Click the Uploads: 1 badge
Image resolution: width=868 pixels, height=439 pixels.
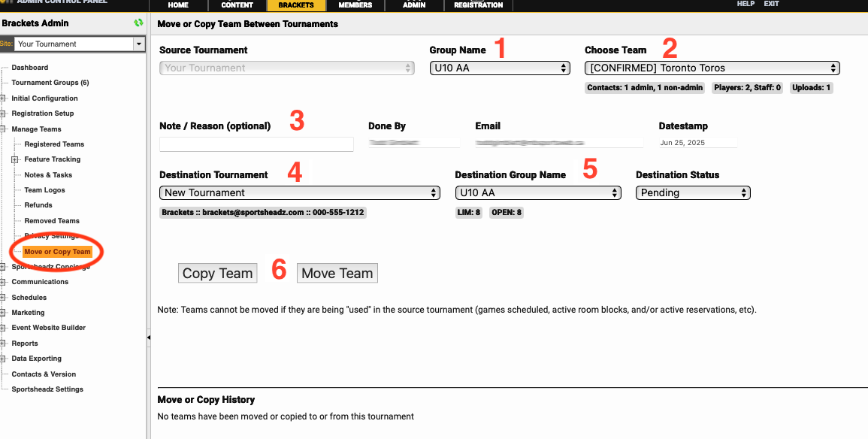(812, 87)
